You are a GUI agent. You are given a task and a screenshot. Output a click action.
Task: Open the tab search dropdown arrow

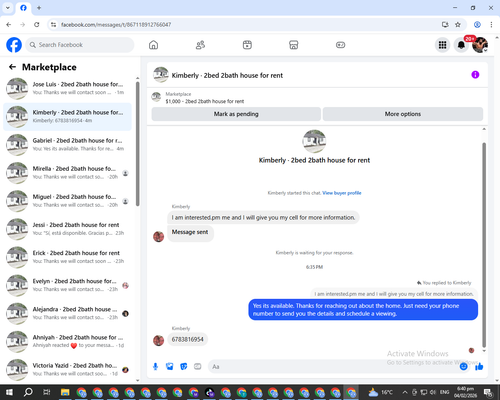8,8
